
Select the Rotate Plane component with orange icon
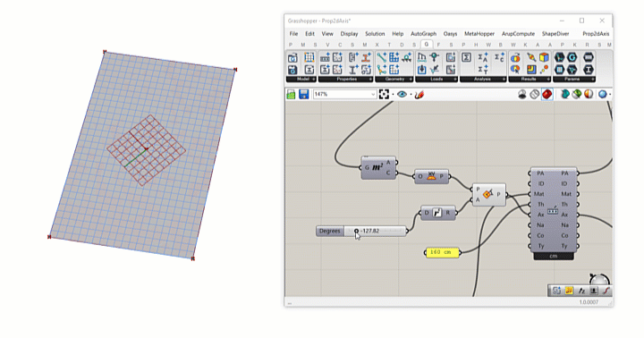[x=488, y=195]
